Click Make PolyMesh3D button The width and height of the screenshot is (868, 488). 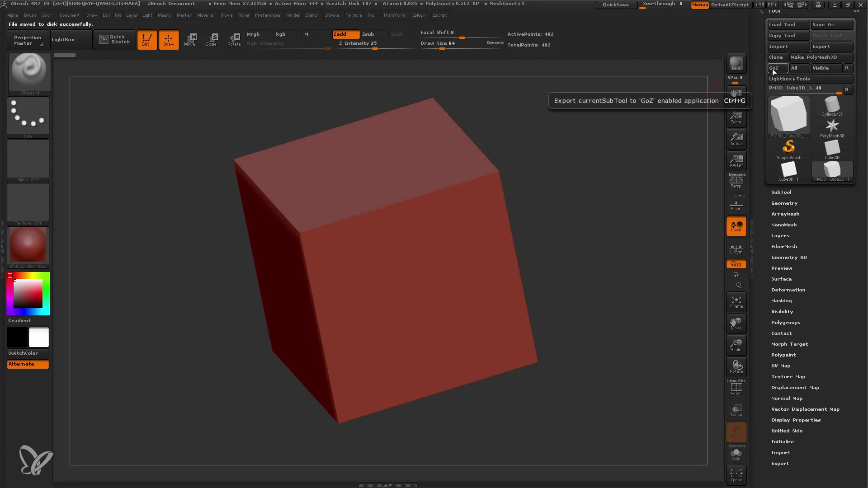[821, 57]
